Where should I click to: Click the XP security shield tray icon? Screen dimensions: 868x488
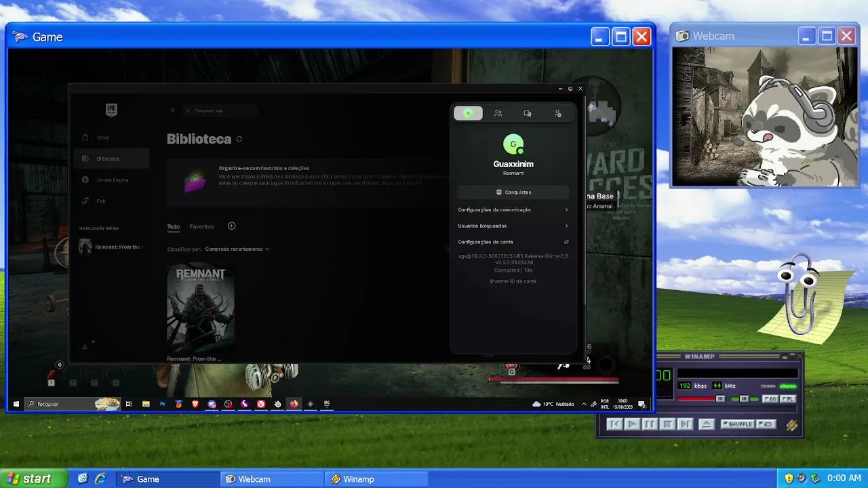click(x=789, y=479)
